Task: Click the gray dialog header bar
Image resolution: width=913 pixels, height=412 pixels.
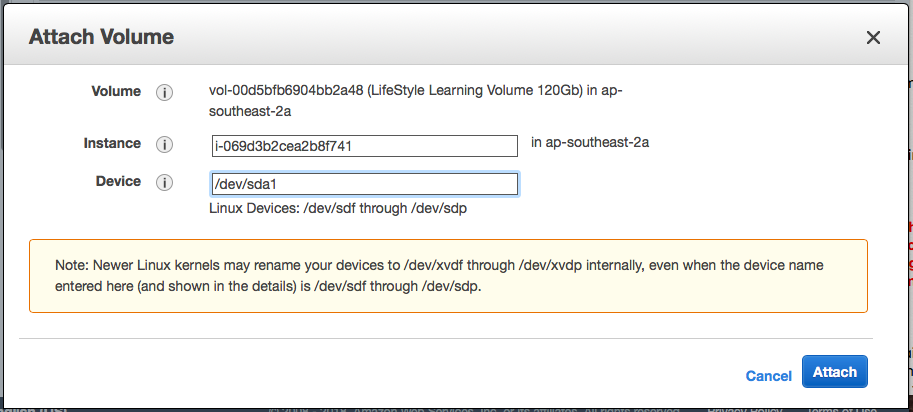Action: tap(456, 37)
